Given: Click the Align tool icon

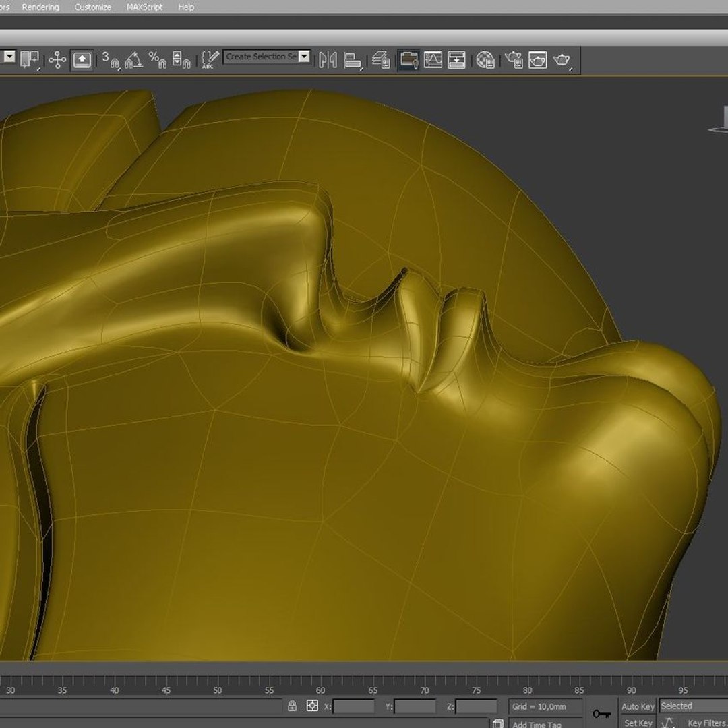Looking at the screenshot, I should tap(353, 60).
